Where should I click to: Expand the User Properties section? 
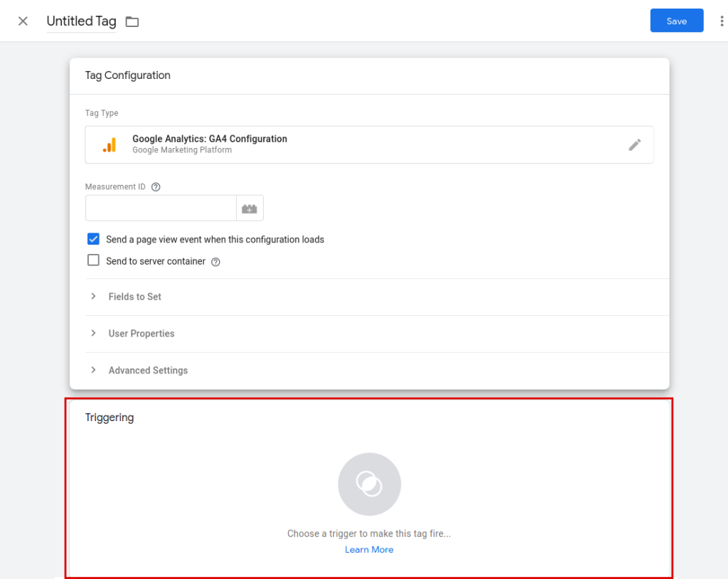pyautogui.click(x=141, y=334)
